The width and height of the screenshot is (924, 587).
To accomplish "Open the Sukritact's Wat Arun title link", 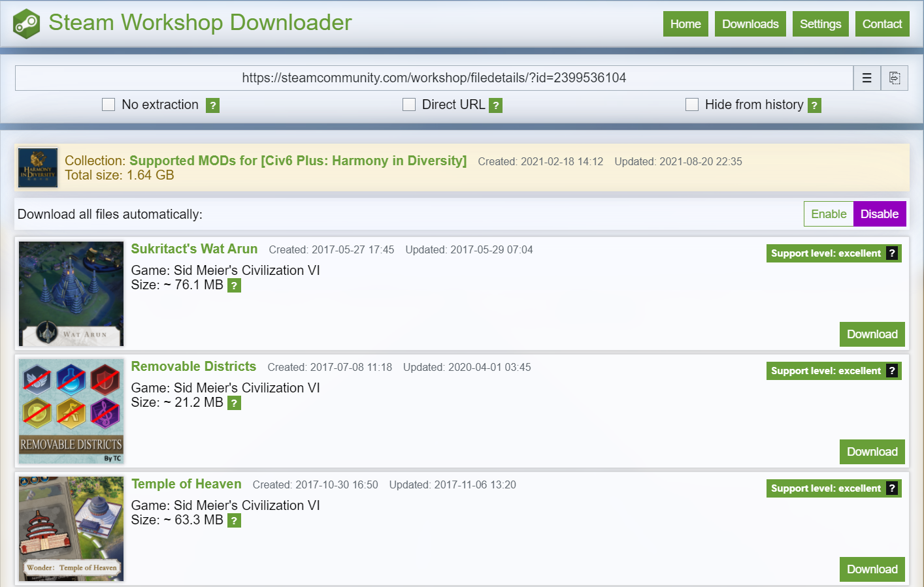I will 194,249.
